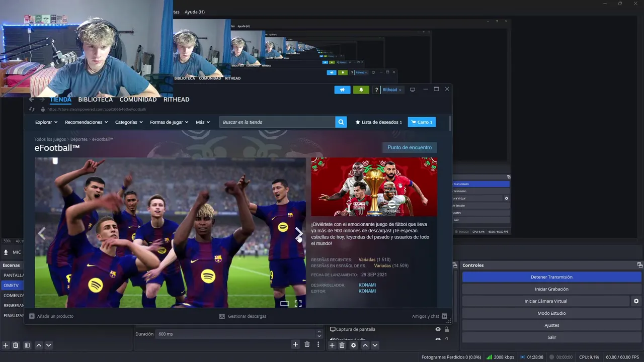Open the RITHEAD profile tab in Steam
The width and height of the screenshot is (644, 362).
pyautogui.click(x=177, y=100)
